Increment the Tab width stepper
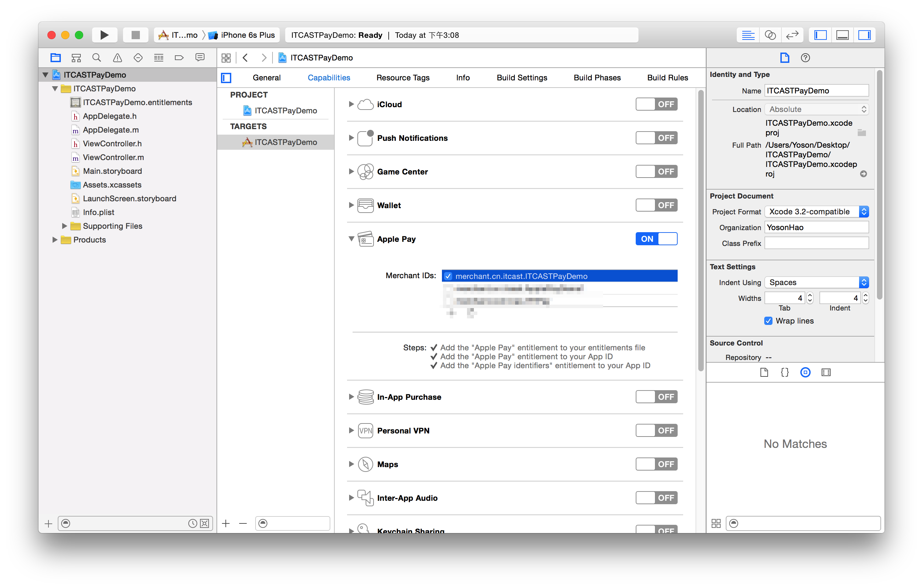The image size is (923, 588). [810, 295]
